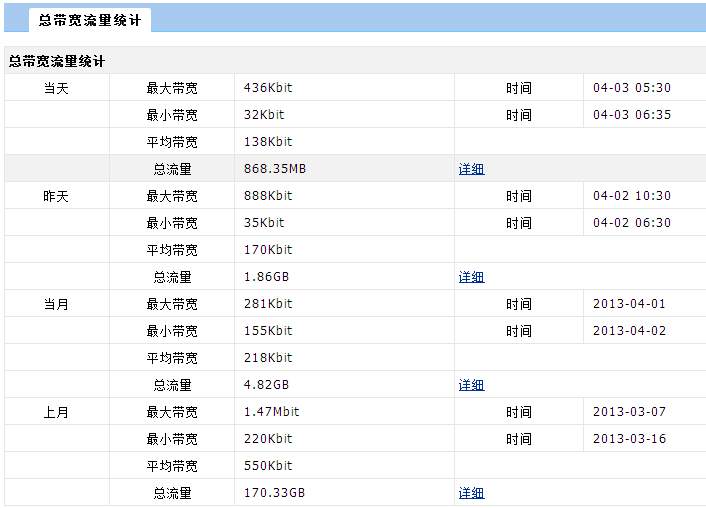Click the 868.35MB total traffic value
Screen dimensions: 706x508
(275, 168)
